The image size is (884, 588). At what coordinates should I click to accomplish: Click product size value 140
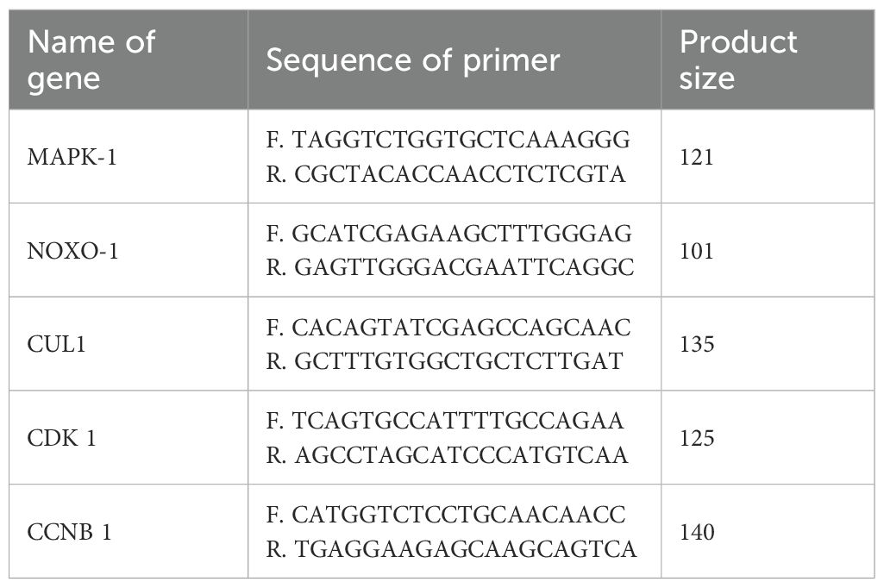pyautogui.click(x=697, y=532)
